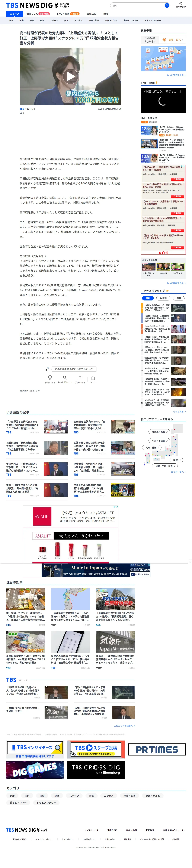Open the JNNドローンDIG original video thumbnail
Viewport: 192px width, 868px height.
coord(149,267)
